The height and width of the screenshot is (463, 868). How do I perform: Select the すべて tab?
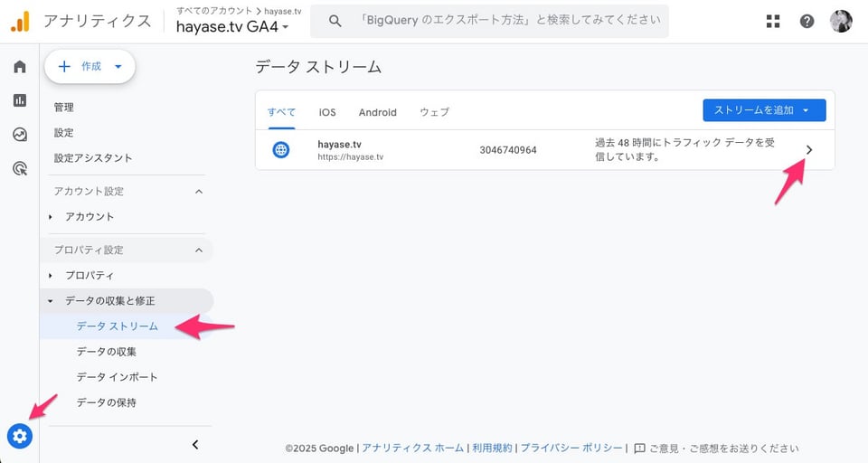tap(281, 112)
